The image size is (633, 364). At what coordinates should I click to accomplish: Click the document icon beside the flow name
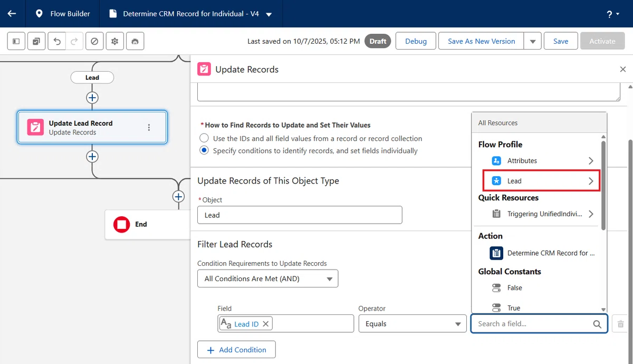112,14
